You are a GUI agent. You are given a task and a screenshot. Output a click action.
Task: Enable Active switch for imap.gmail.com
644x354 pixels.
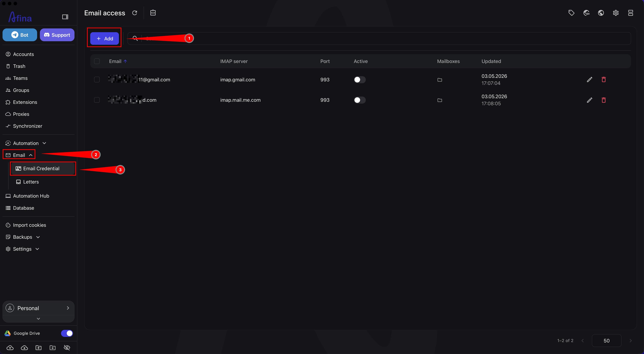click(x=360, y=79)
